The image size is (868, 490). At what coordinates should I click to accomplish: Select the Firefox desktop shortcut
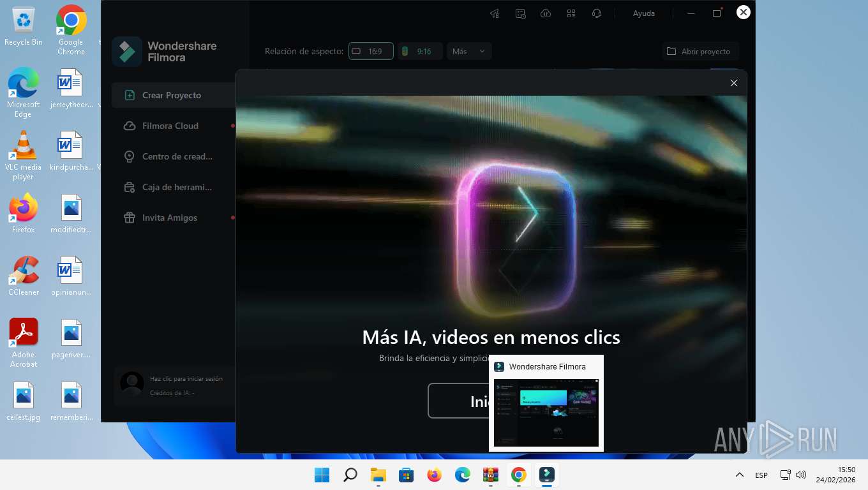click(24, 213)
